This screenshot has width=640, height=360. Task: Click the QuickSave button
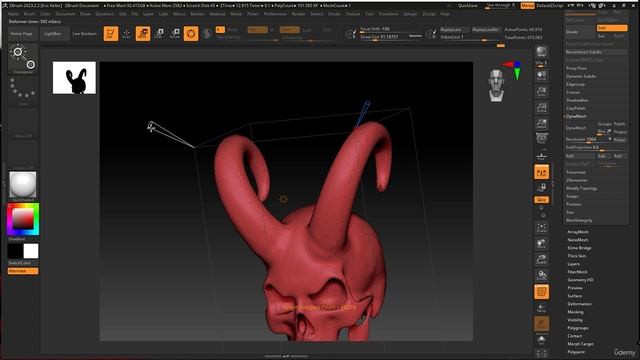coord(468,6)
